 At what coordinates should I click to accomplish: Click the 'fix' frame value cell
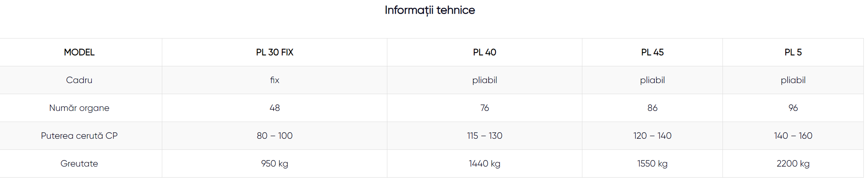(275, 80)
